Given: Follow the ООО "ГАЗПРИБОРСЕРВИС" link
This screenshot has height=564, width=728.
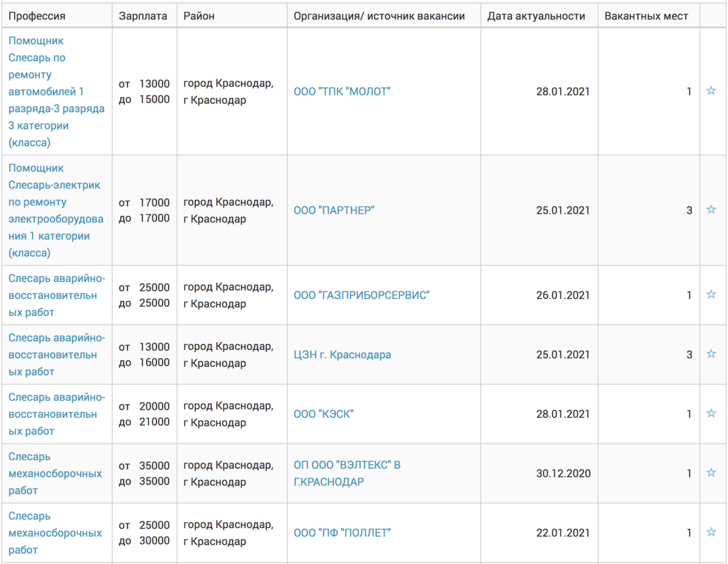Looking at the screenshot, I should pos(362,295).
